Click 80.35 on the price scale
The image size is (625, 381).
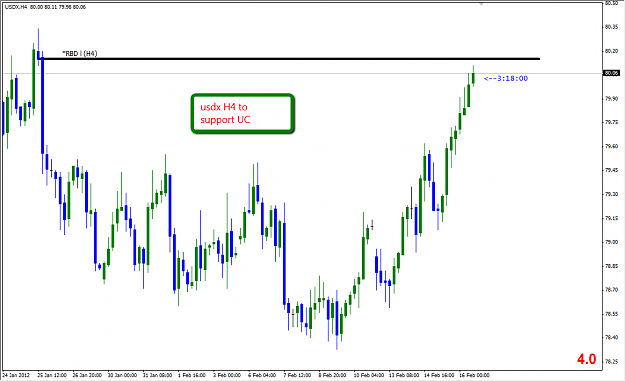pyautogui.click(x=611, y=27)
